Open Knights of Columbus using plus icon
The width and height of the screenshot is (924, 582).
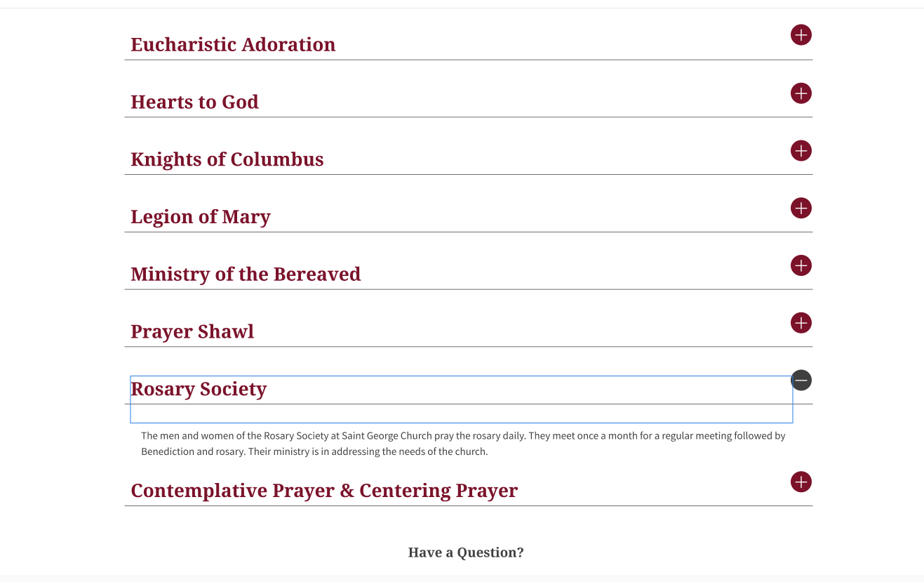click(x=801, y=150)
